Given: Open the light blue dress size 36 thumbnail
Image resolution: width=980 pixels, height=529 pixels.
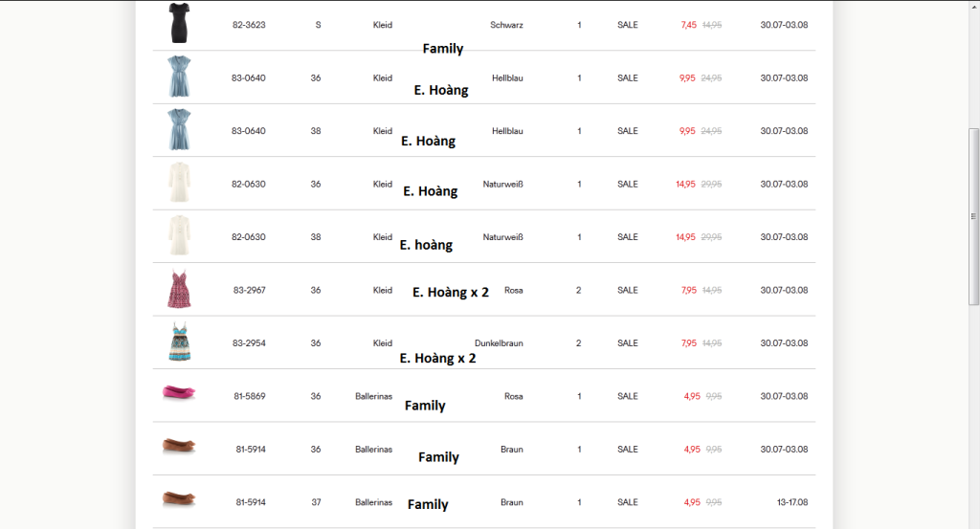Looking at the screenshot, I should (x=178, y=77).
